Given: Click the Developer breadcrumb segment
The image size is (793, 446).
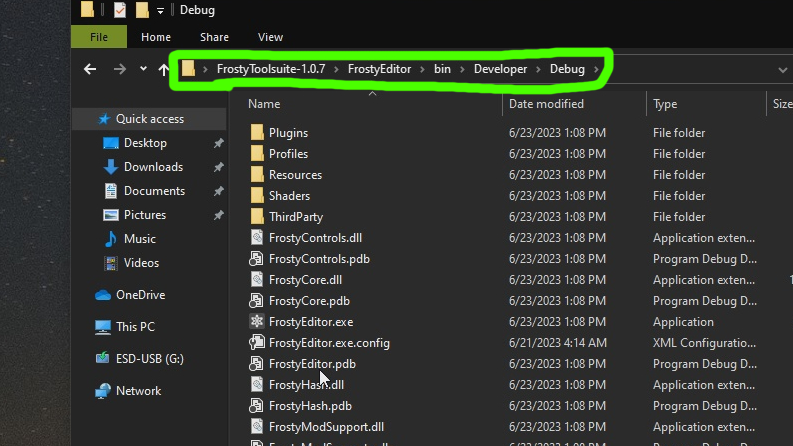Looking at the screenshot, I should click(500, 69).
